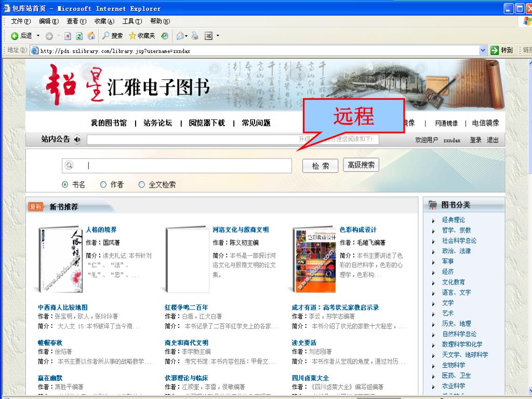
Task: Open the 查看(V) menu
Action: [76, 21]
